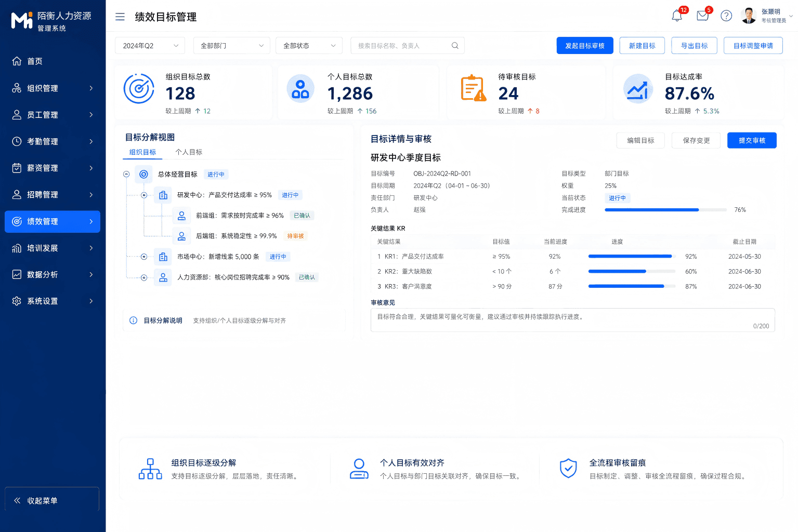The height and width of the screenshot is (532, 798).
Task: Expand 系统设置 chevron arrow
Action: [91, 301]
